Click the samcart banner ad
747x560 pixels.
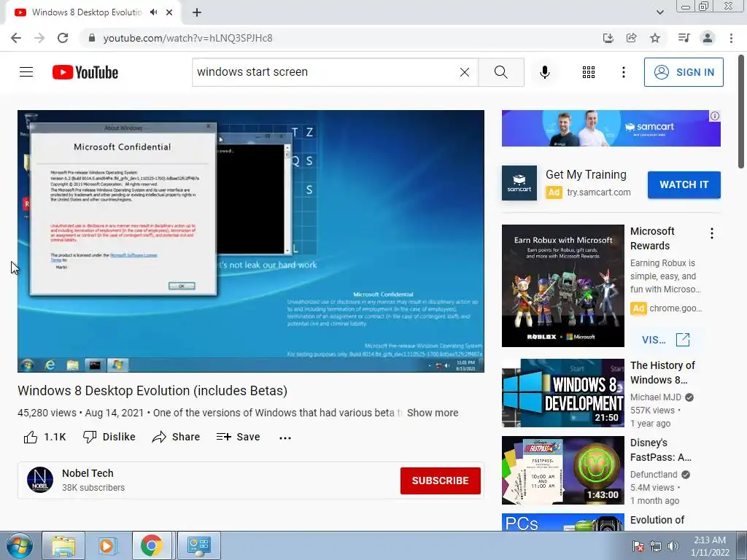click(x=611, y=128)
